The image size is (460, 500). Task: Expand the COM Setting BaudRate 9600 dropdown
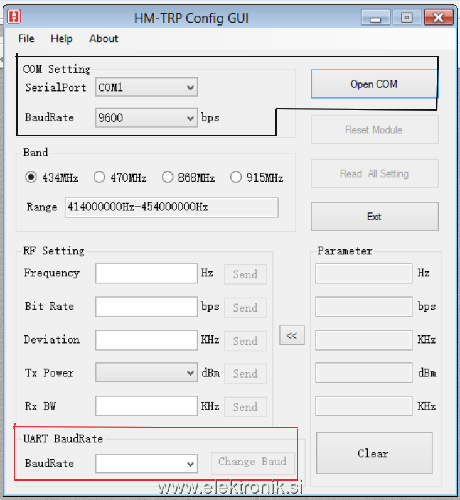click(146, 118)
